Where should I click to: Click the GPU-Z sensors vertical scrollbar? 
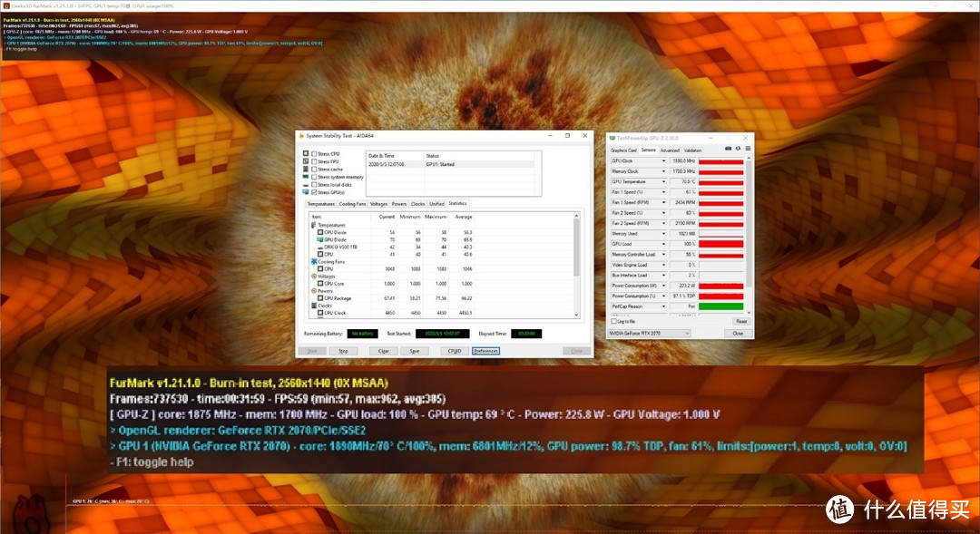[748, 236]
